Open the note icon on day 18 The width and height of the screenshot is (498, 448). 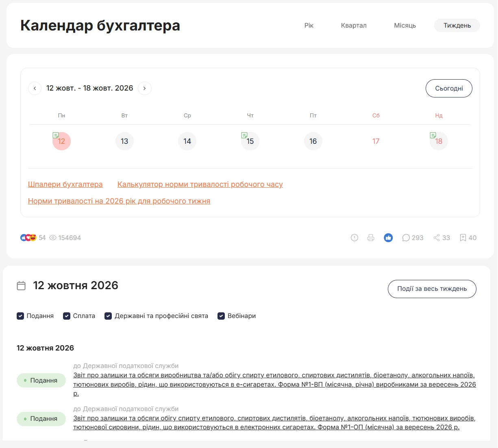click(x=433, y=135)
